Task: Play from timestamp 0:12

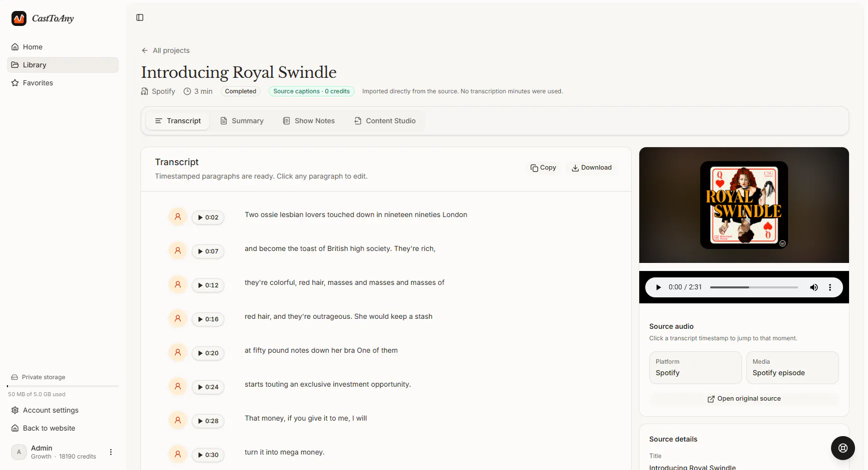Action: pos(208,285)
